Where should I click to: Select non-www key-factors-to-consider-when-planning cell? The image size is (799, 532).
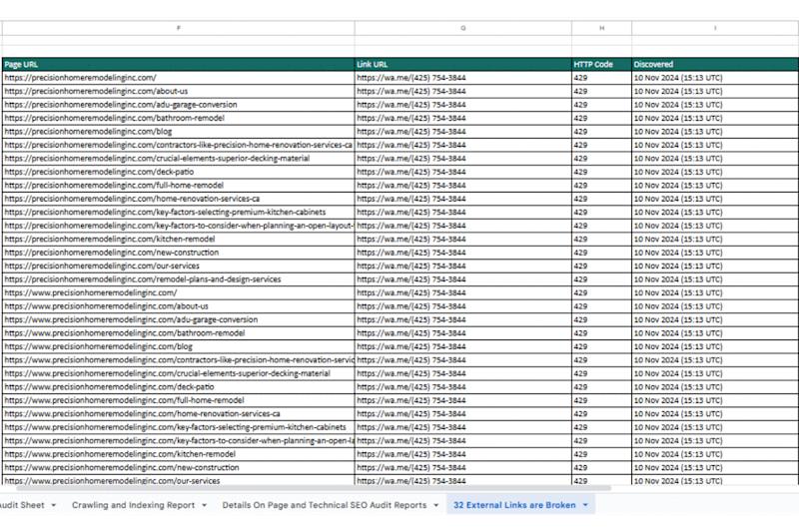(x=179, y=226)
